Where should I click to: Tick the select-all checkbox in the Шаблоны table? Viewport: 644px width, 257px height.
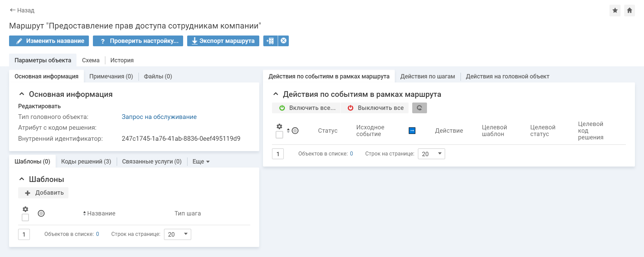click(25, 218)
